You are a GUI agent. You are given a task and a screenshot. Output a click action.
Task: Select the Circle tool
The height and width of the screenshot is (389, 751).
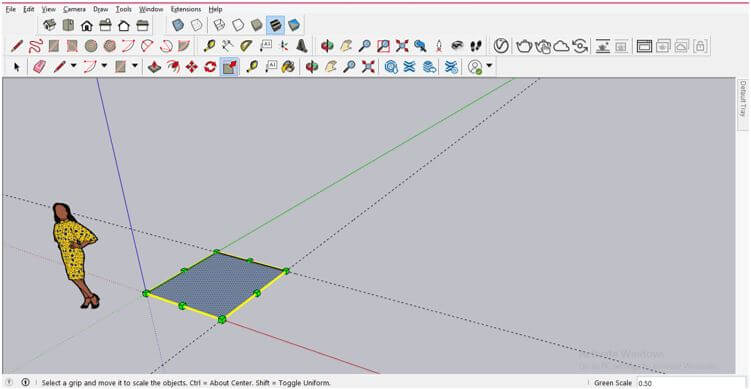coord(91,46)
